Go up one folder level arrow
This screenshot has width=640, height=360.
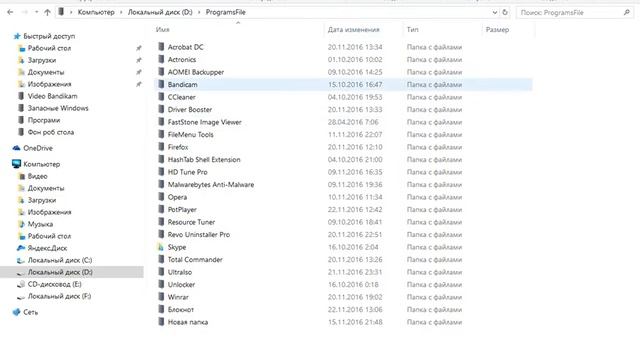pos(47,12)
